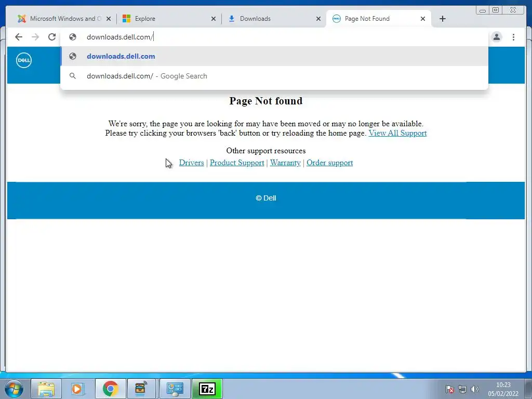Launch Windows Media Player from taskbar
The image size is (532, 399).
click(x=78, y=389)
